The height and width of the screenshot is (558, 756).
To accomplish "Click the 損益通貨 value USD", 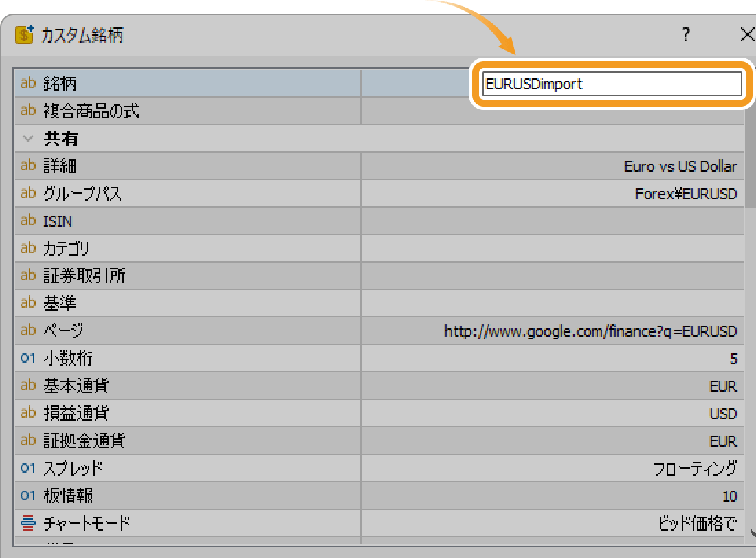I will [x=723, y=414].
